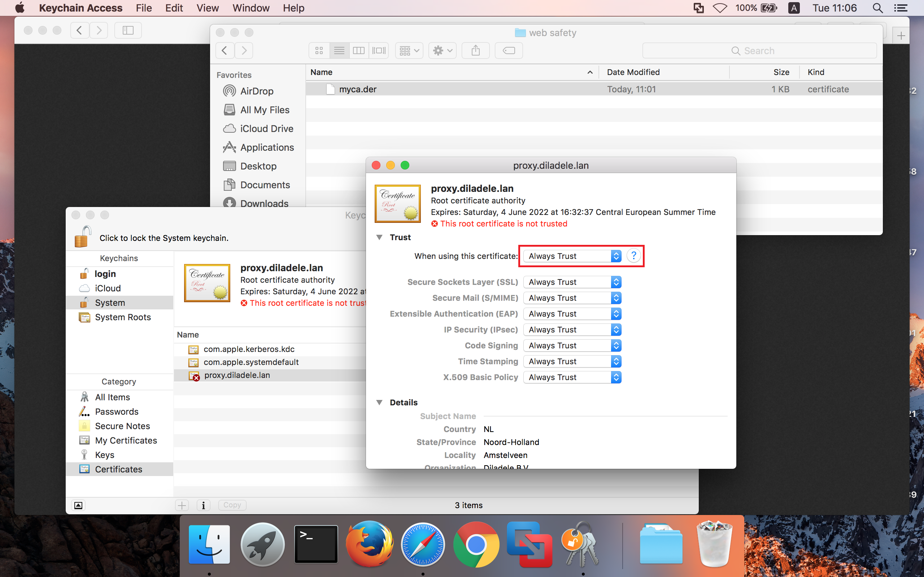
Task: Change Secure Mail S/MIME trust dropdown
Action: [571, 298]
